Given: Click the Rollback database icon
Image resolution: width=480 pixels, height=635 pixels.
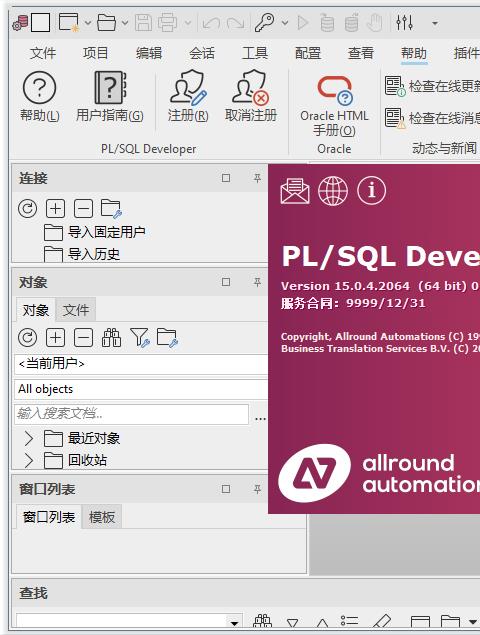Looking at the screenshot, I should pos(351,23).
